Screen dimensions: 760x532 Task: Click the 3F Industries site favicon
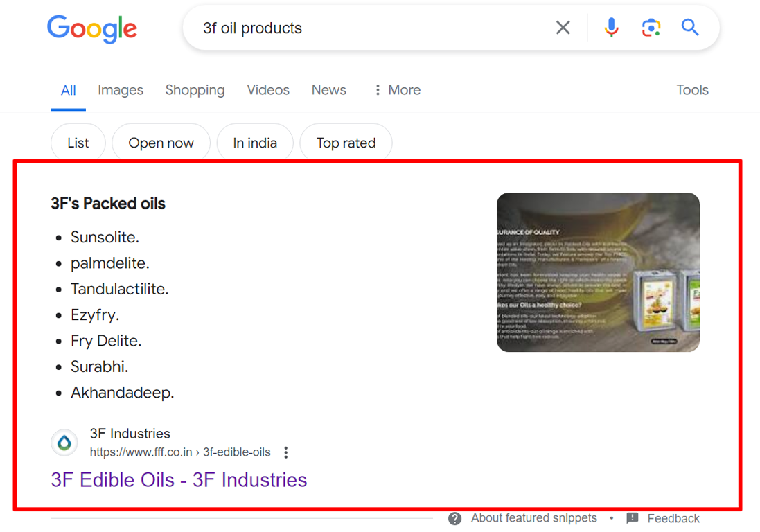(x=64, y=443)
